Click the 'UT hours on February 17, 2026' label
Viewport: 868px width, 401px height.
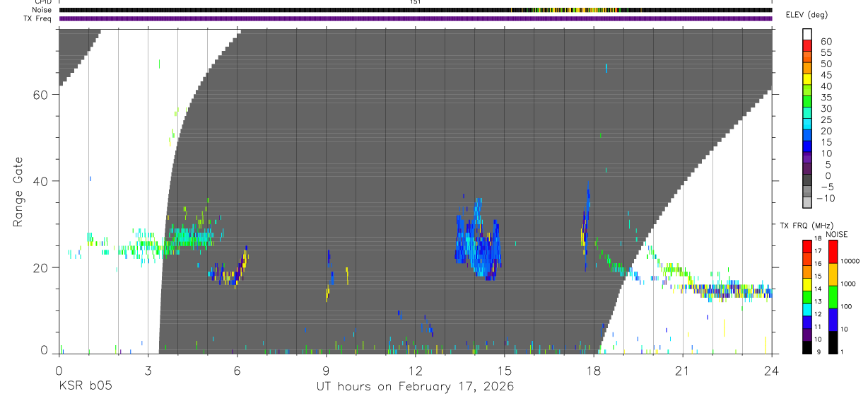[415, 387]
